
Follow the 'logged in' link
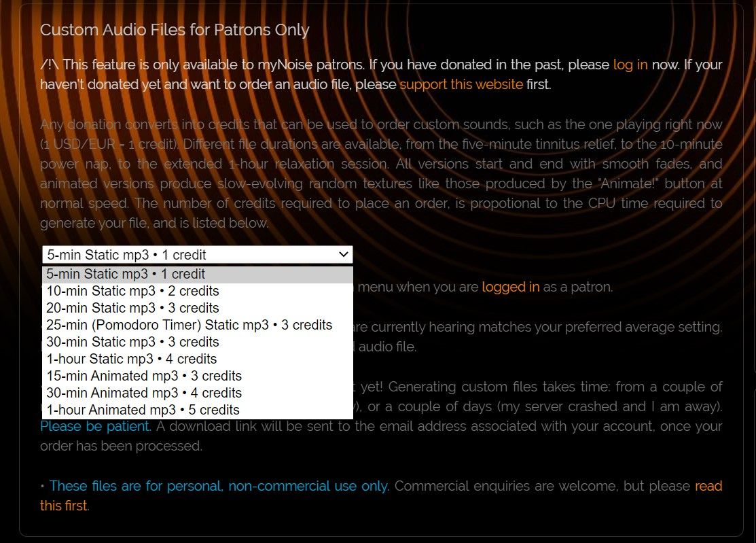510,287
